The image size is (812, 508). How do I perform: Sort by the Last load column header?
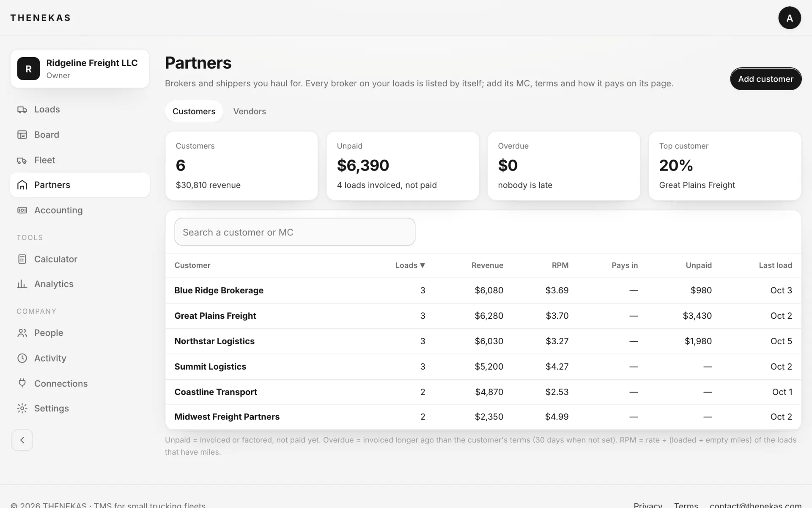tap(775, 265)
